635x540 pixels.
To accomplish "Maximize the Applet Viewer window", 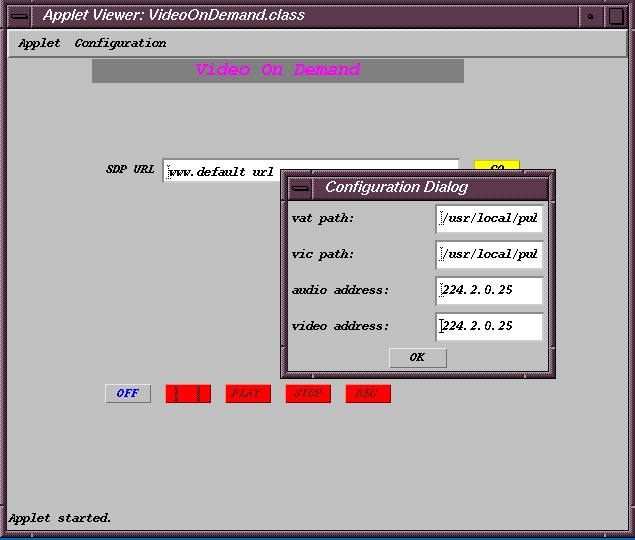I will 616,16.
